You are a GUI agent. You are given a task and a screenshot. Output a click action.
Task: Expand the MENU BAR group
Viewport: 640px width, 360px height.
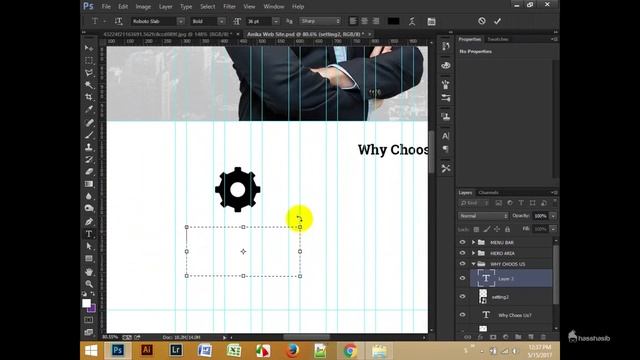(473, 242)
